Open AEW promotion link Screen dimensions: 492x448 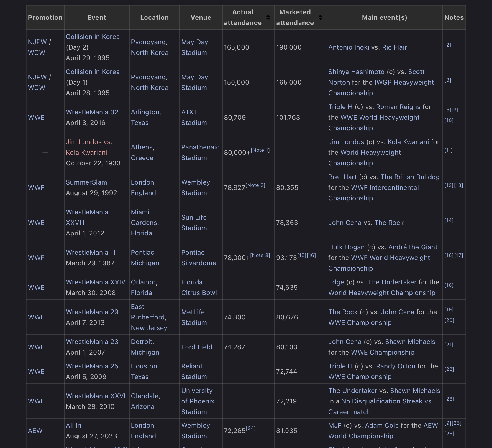(x=35, y=431)
